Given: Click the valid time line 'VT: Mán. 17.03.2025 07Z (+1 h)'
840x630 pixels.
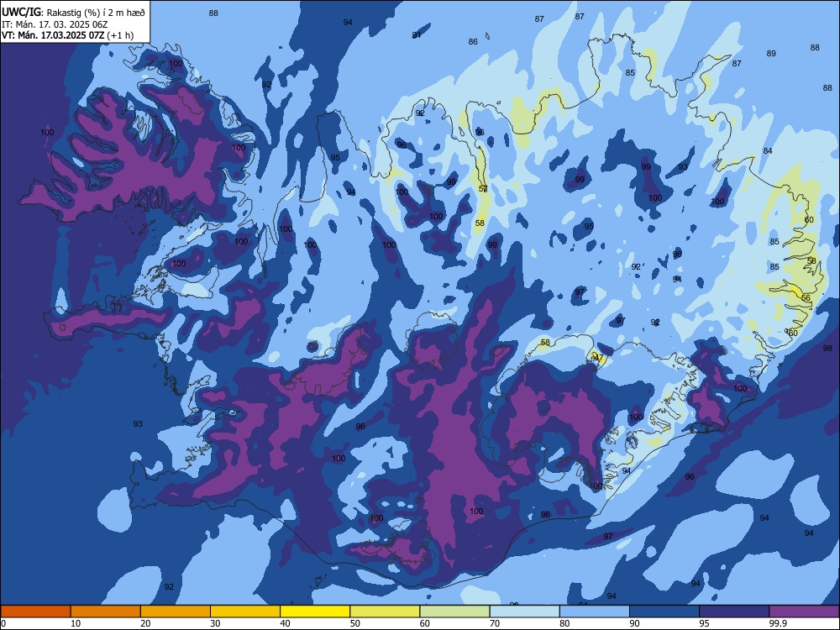Looking at the screenshot, I should (67, 35).
